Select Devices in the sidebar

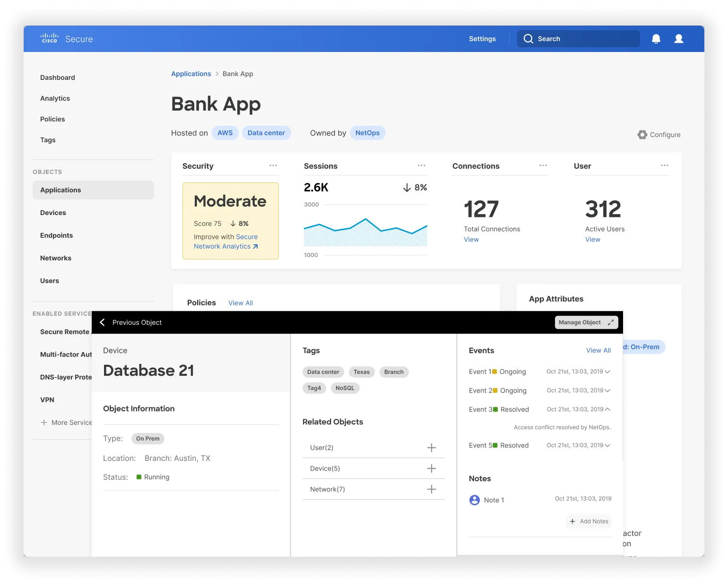pos(53,213)
